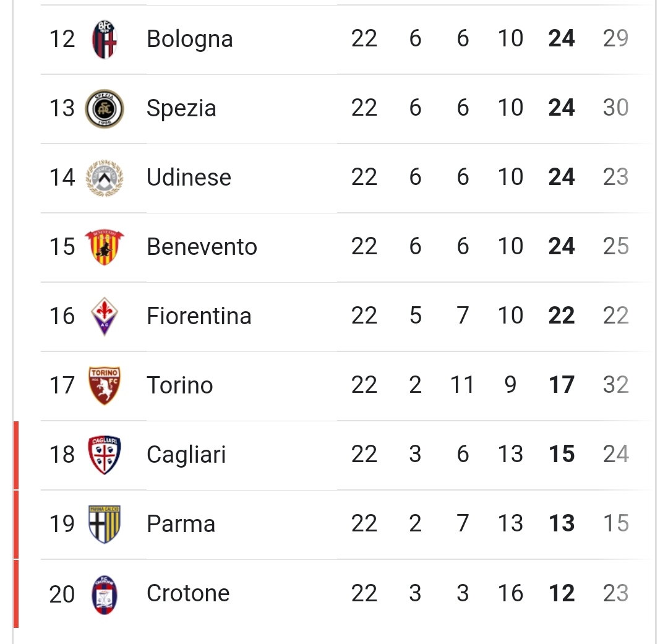Select the Udinese team name
The width and height of the screenshot is (668, 644).
click(189, 178)
